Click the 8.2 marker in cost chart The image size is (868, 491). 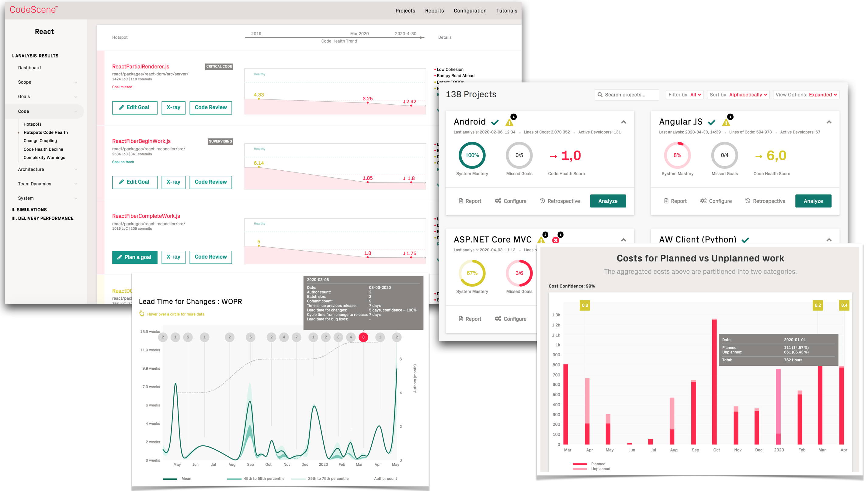tap(818, 305)
